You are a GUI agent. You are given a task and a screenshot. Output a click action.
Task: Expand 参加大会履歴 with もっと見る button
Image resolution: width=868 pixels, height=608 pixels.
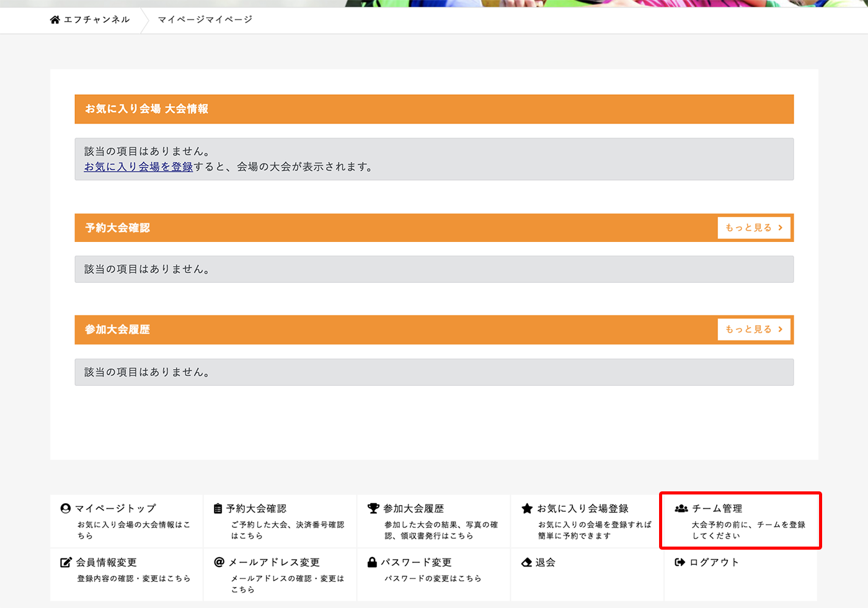pyautogui.click(x=754, y=329)
